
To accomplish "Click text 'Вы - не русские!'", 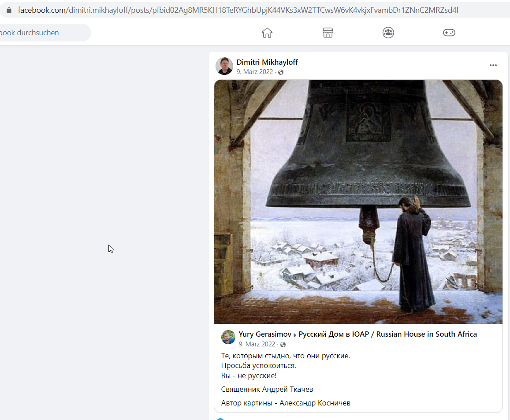I will [x=249, y=375].
